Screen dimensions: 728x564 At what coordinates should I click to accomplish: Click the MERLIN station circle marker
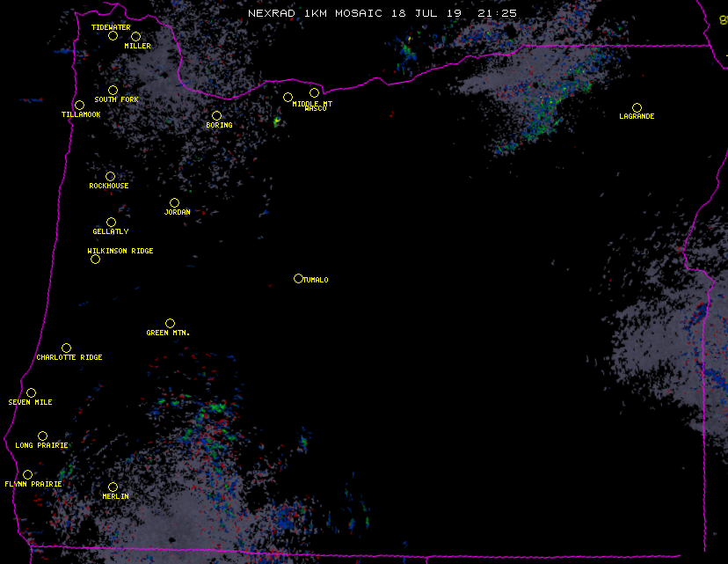(113, 487)
